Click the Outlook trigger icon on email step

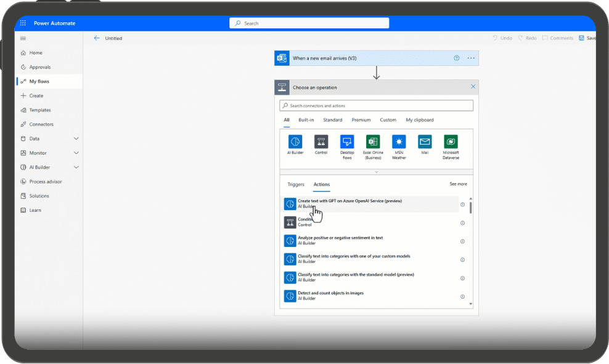tap(282, 59)
